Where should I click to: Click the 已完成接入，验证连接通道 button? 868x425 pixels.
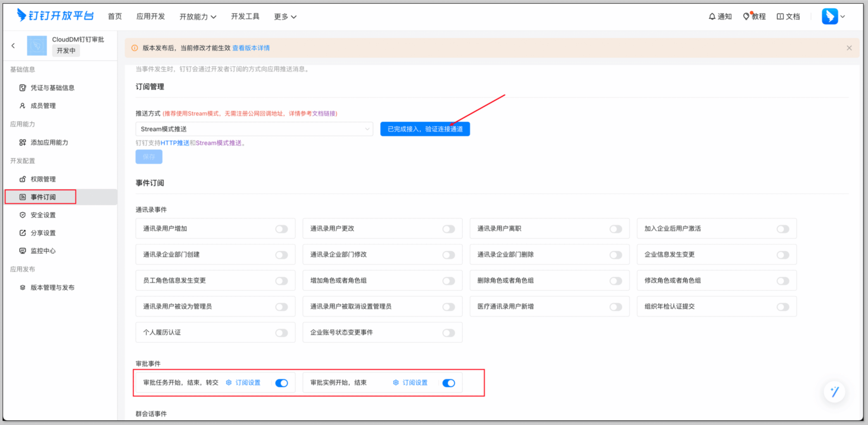pyautogui.click(x=425, y=129)
